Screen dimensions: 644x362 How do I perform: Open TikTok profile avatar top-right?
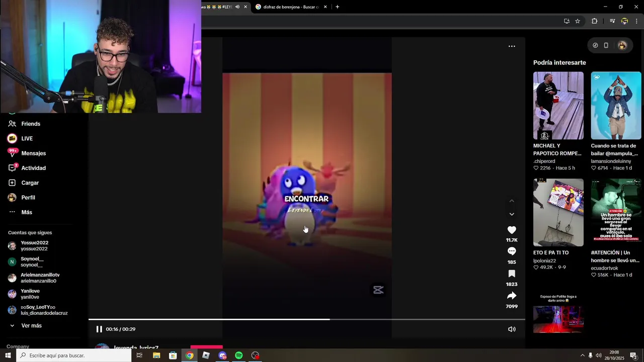click(622, 45)
